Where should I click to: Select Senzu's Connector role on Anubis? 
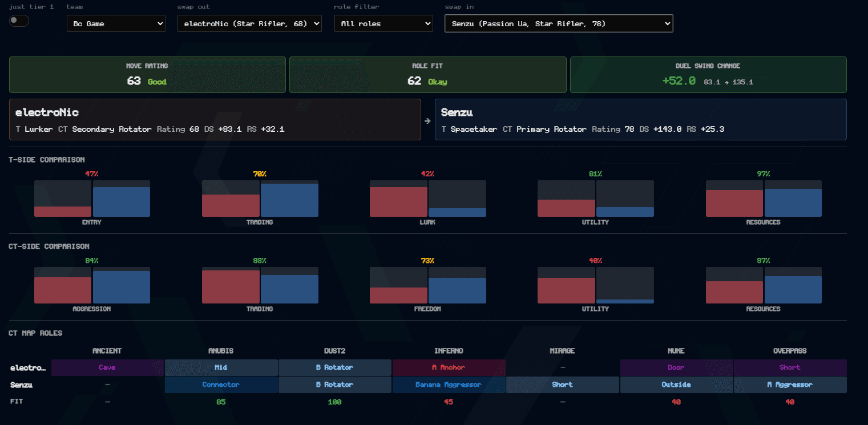click(221, 384)
